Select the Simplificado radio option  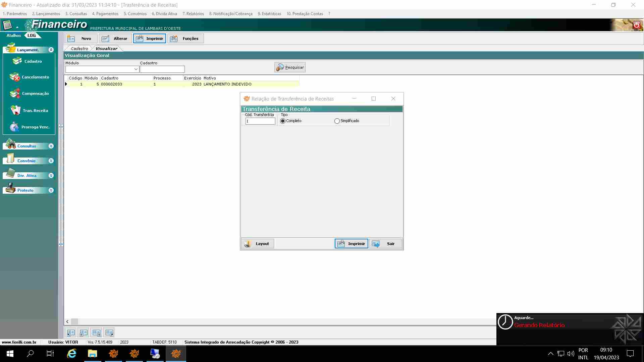coord(337,121)
